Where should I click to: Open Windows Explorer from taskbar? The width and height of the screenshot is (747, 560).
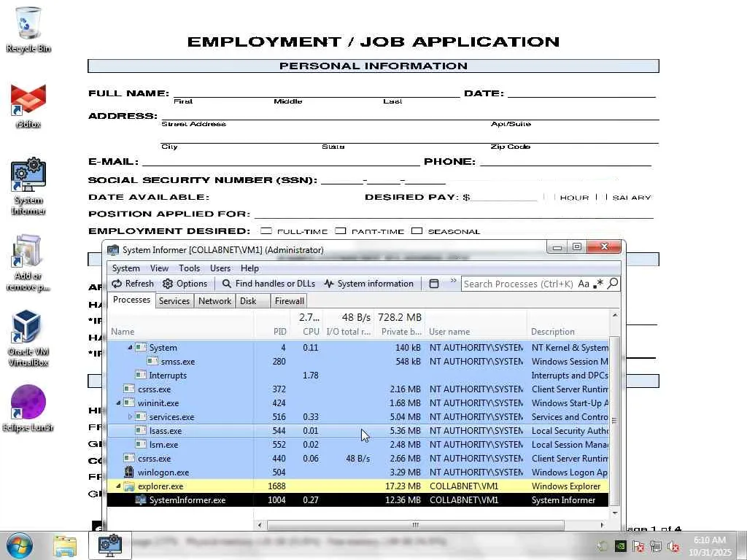tap(65, 545)
